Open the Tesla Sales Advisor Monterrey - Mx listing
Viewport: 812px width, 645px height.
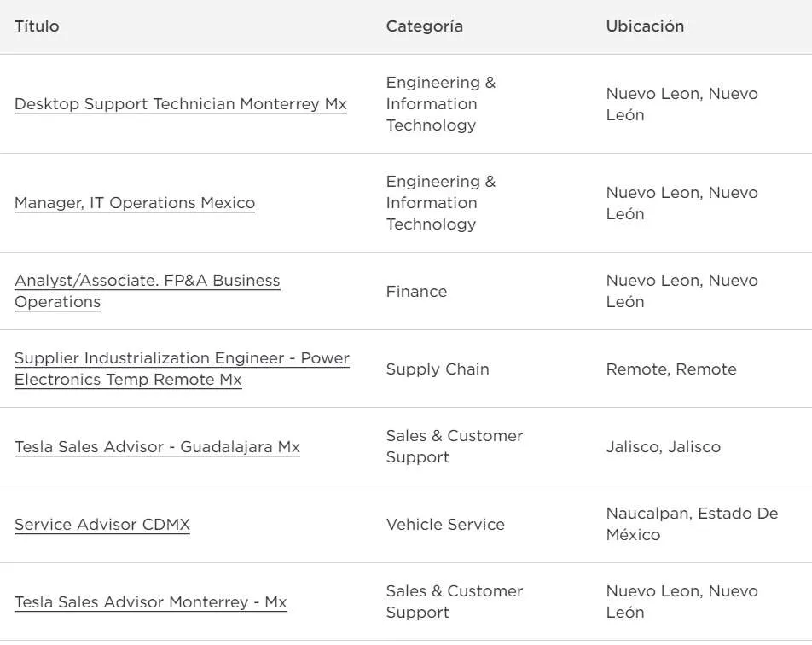(150, 602)
